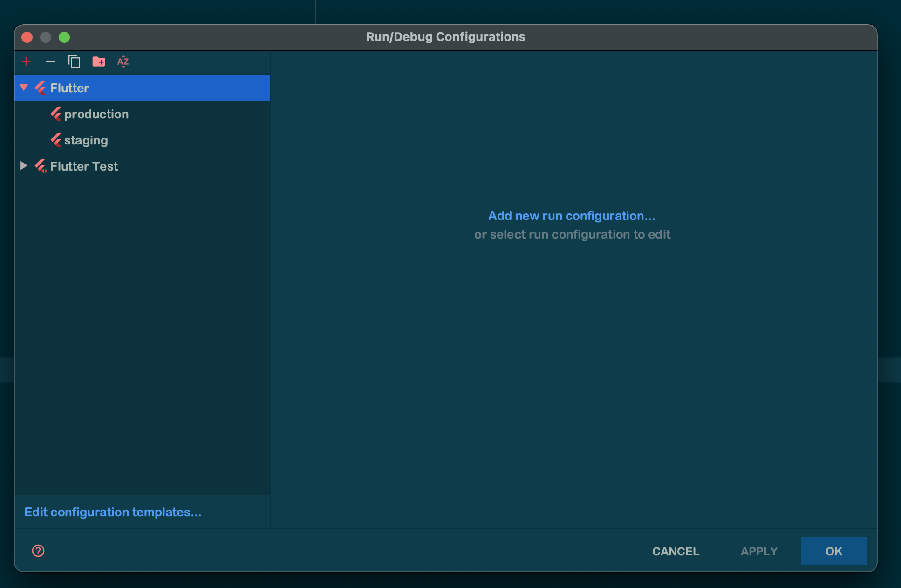The image size is (901, 588).
Task: Open Edit configuration templates link
Action: pos(113,512)
